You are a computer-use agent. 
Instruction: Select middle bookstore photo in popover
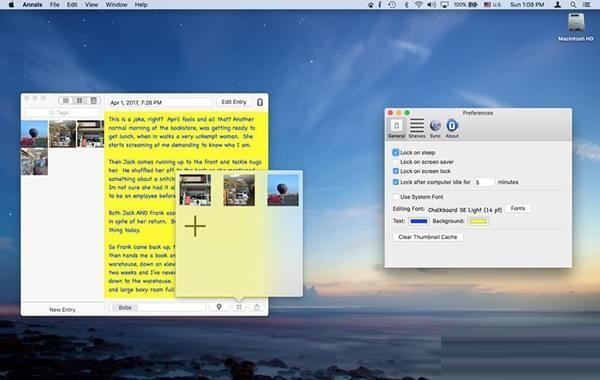[x=239, y=190]
